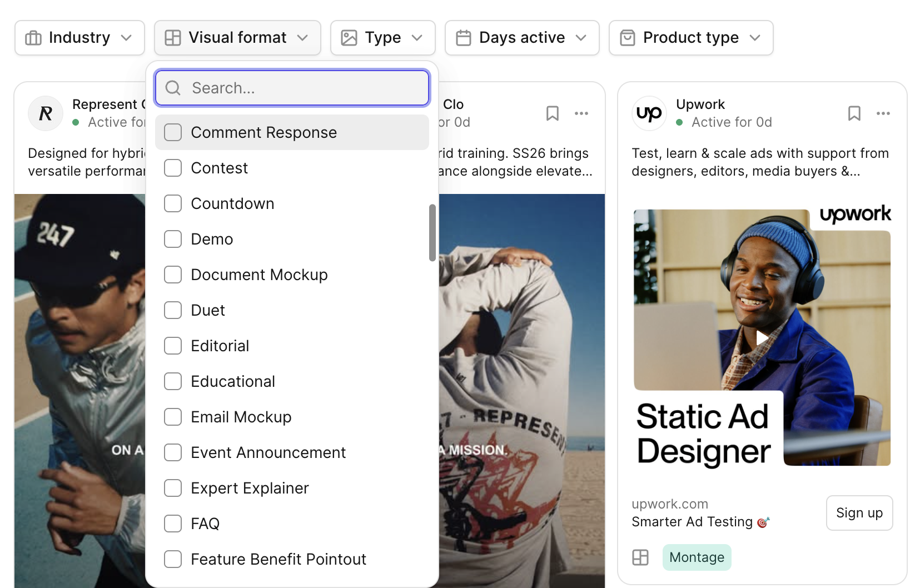Image resolution: width=915 pixels, height=588 pixels.
Task: Collapse the Visual format dropdown
Action: coord(237,38)
